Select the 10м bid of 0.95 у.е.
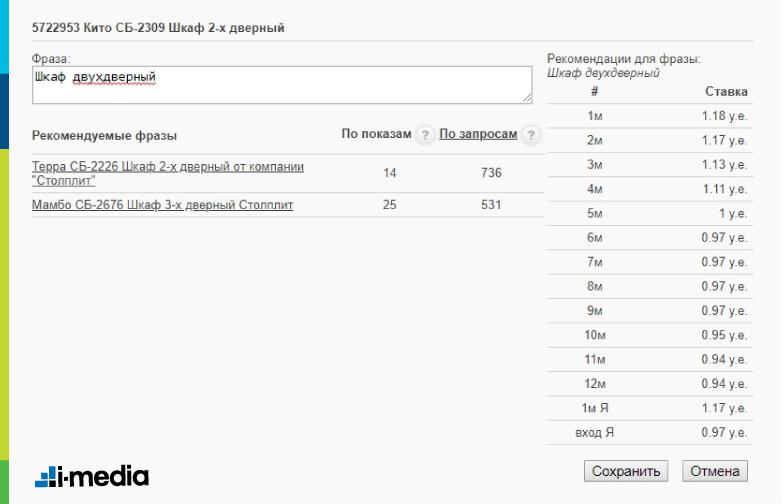The image size is (783, 504). 650,335
